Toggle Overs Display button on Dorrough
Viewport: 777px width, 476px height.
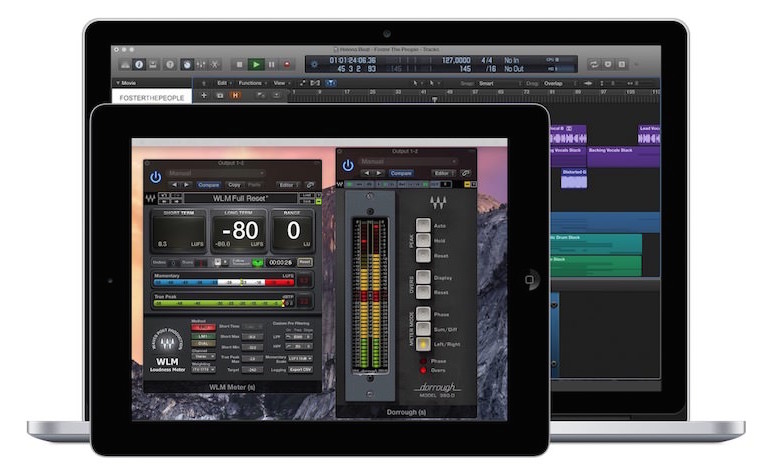click(x=423, y=277)
